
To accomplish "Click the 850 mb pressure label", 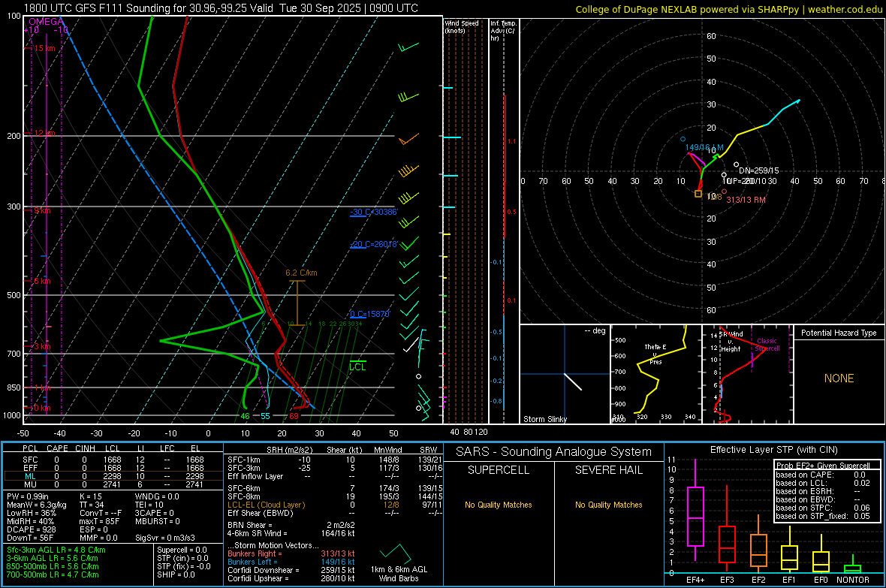I will 14,387.
